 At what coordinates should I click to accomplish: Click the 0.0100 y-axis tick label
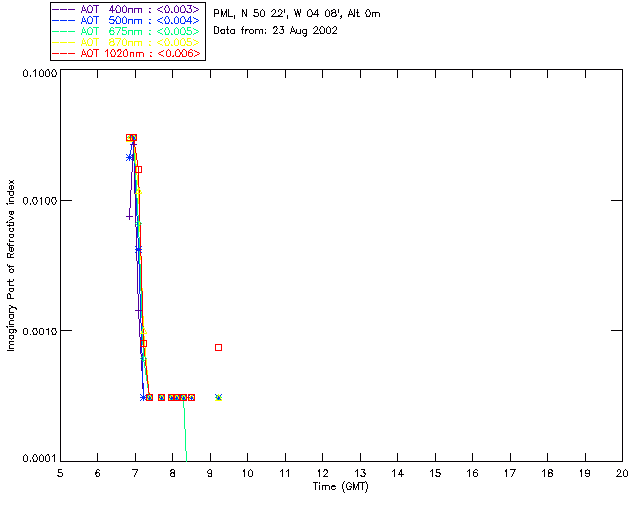tap(39, 201)
